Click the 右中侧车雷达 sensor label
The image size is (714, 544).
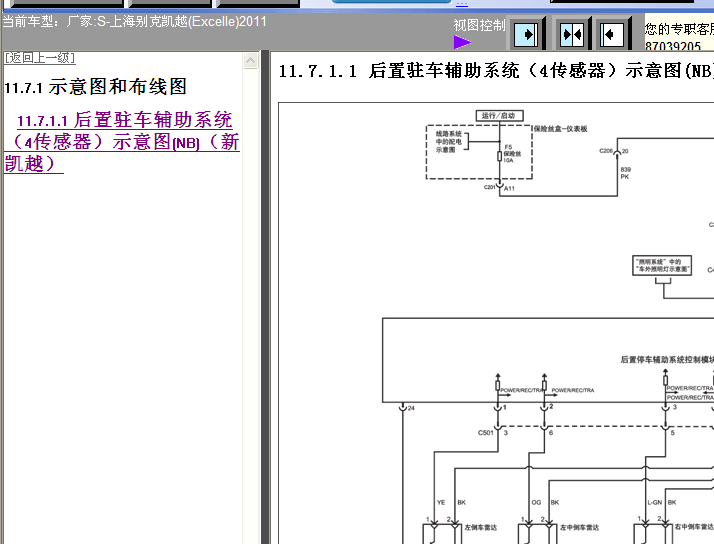coord(694,527)
